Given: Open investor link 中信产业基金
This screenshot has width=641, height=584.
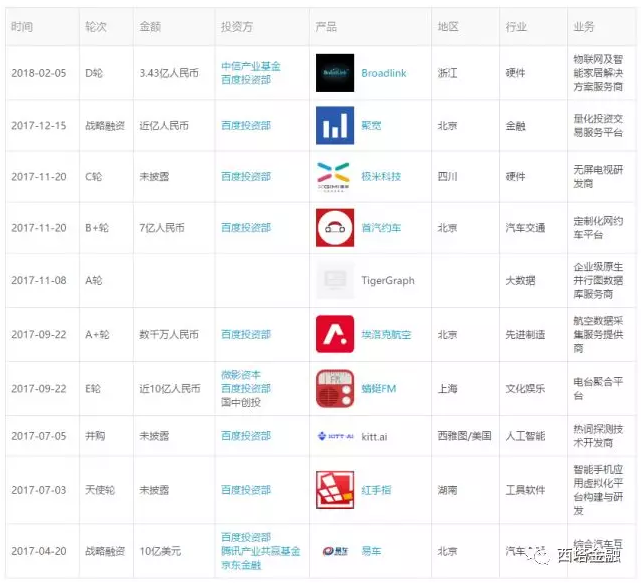Looking at the screenshot, I should pos(251,66).
